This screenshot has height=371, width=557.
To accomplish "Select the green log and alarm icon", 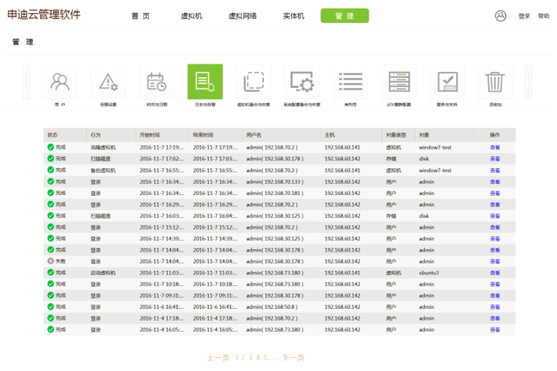I will pos(205,82).
